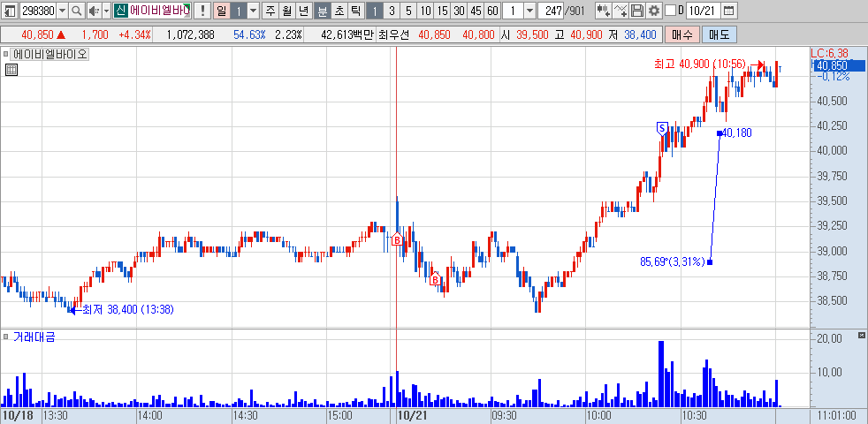This screenshot has height=424, width=868.
Task: Close the volume panel with X icon
Action: tap(861, 336)
